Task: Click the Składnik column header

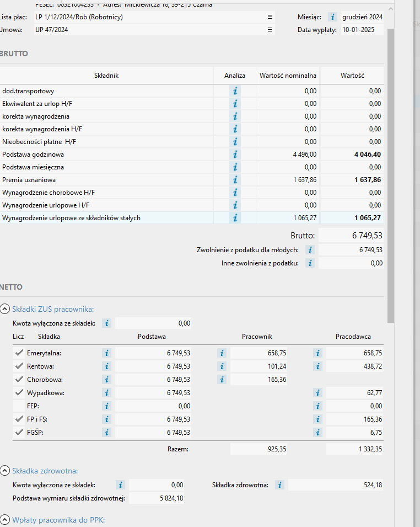Action: (x=106, y=76)
